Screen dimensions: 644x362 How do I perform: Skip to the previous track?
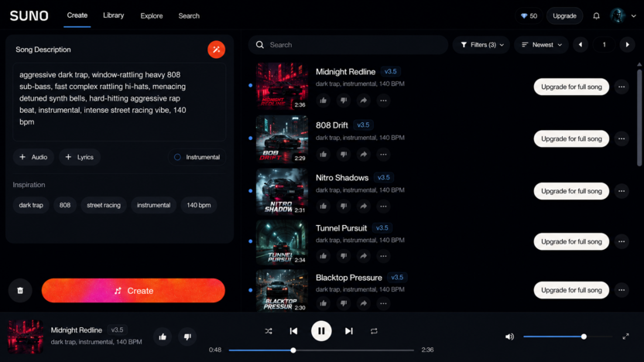click(x=293, y=331)
